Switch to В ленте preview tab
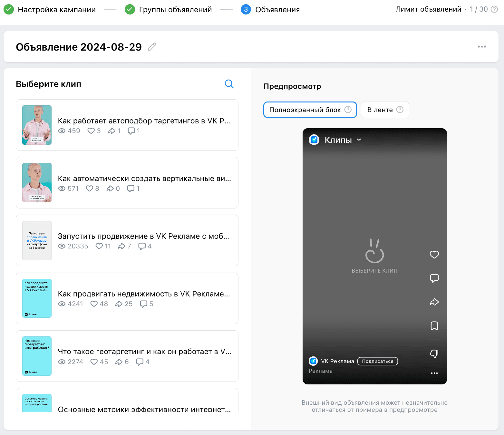 [385, 110]
